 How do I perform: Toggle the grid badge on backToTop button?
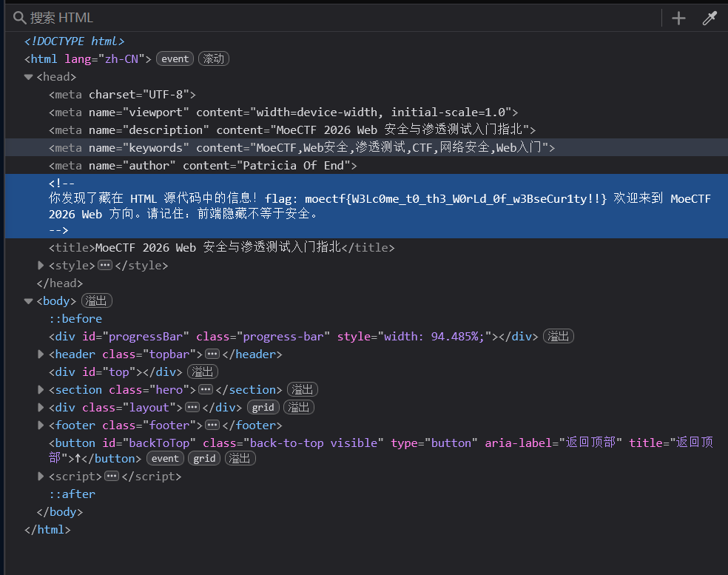pos(204,458)
